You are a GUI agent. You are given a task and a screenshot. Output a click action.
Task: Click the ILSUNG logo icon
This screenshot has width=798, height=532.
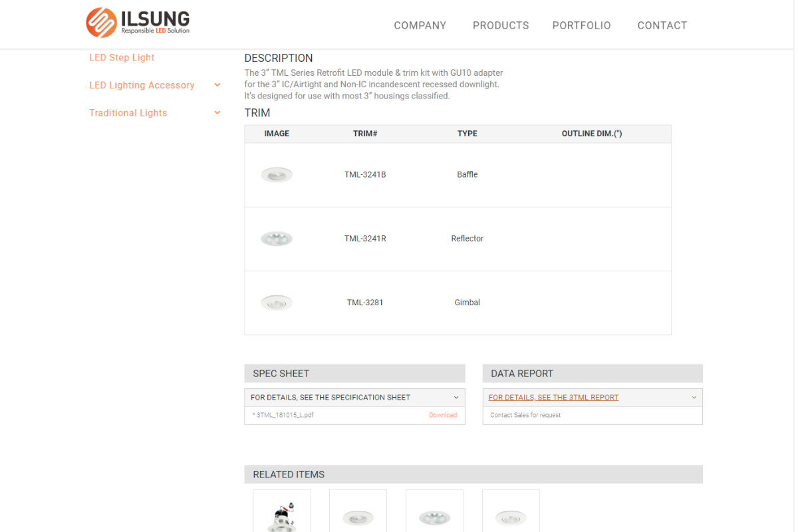click(x=101, y=23)
